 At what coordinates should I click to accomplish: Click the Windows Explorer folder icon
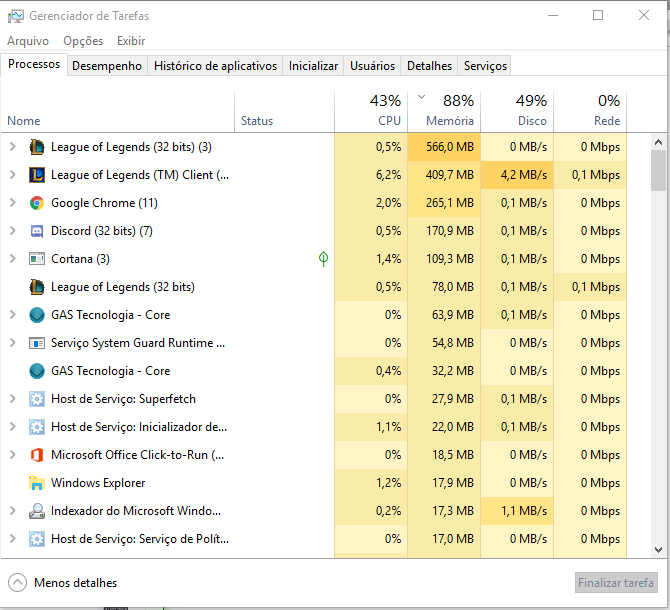click(x=37, y=483)
